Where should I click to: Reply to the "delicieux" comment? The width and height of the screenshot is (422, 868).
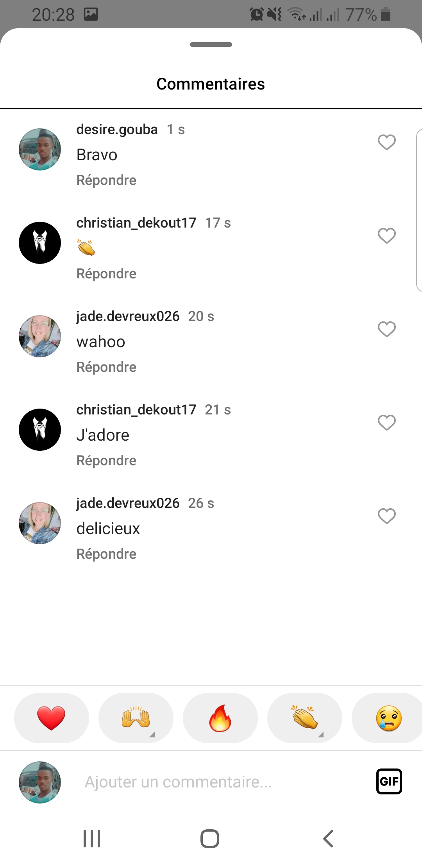coord(106,554)
